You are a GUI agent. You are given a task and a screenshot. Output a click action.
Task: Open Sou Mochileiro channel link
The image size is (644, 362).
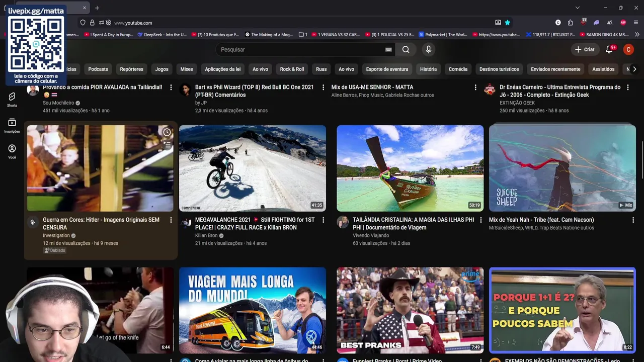[x=58, y=103]
